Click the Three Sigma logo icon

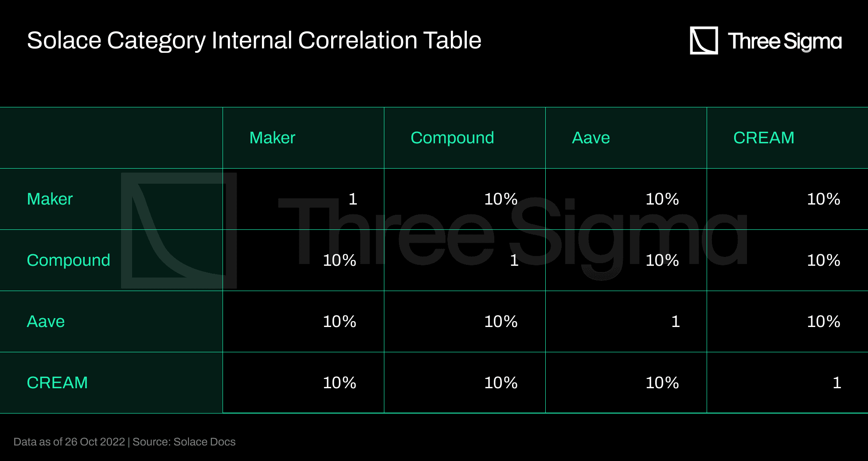[704, 40]
